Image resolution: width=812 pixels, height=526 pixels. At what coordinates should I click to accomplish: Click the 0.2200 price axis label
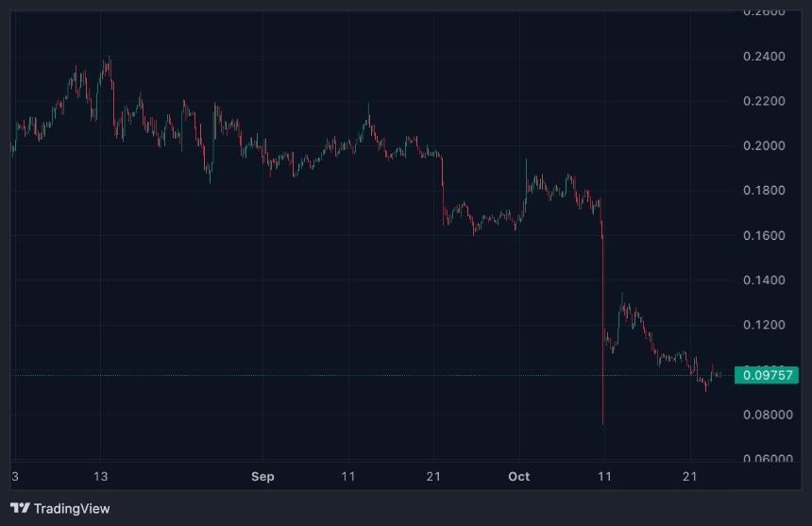(764, 101)
